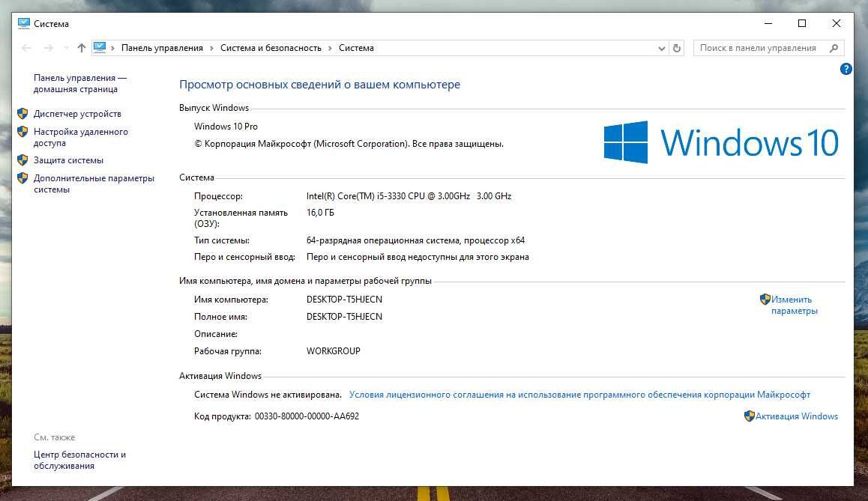Open Панель управления — домашняя страница link

[80, 84]
